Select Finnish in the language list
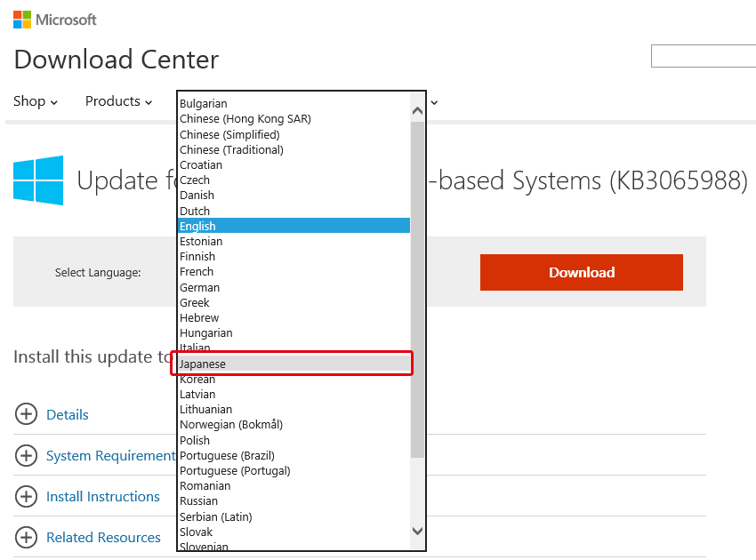 [294, 256]
